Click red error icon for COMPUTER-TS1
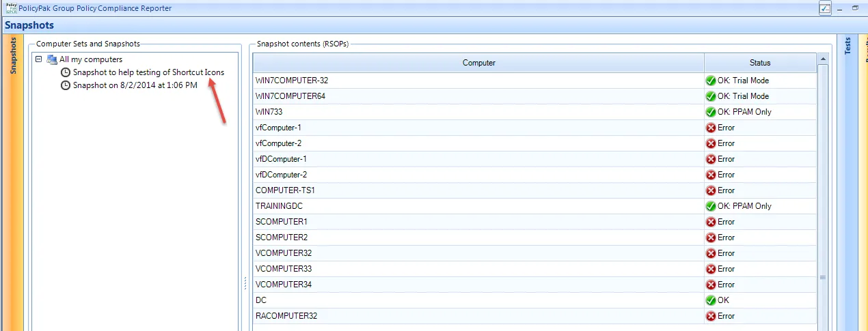Viewport: 868px width, 331px height. pos(711,190)
